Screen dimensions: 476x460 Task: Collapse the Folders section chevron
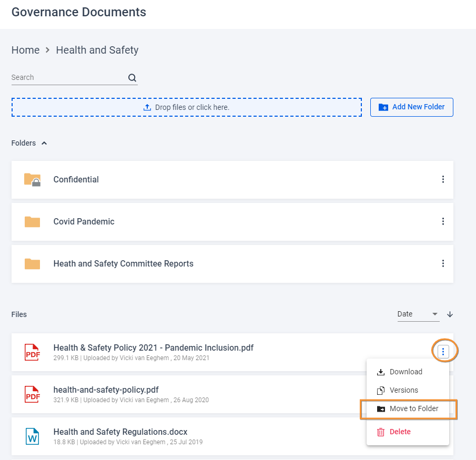[x=44, y=143]
